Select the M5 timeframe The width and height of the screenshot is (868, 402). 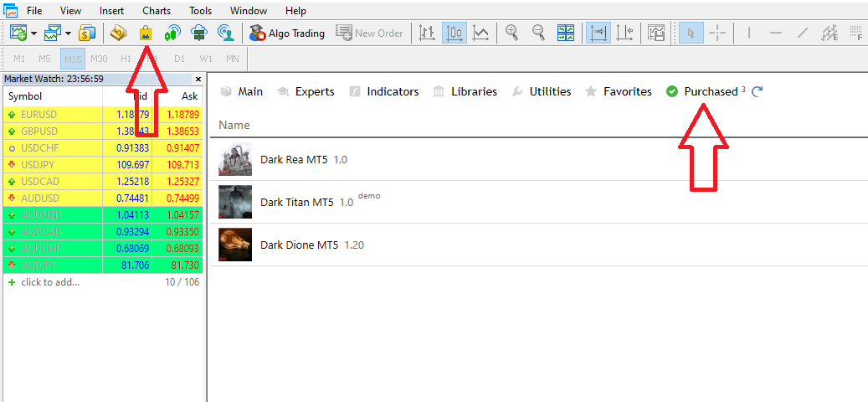click(x=45, y=59)
